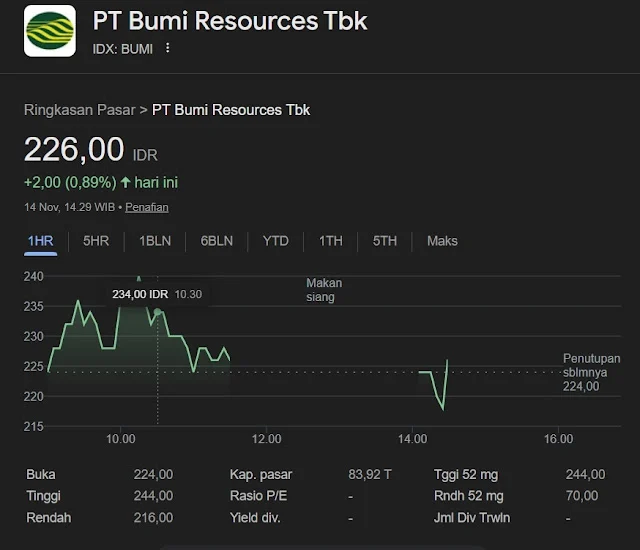Click the PT Bumi Resources Tbk heading

tap(230, 21)
